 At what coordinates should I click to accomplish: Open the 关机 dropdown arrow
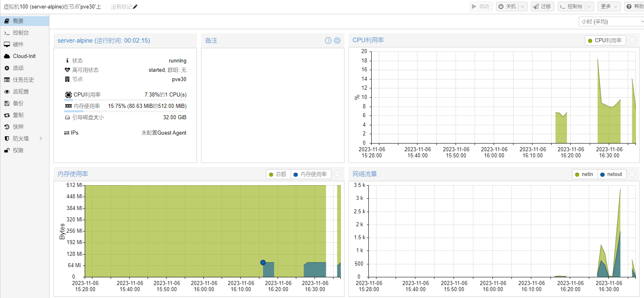[523, 6]
